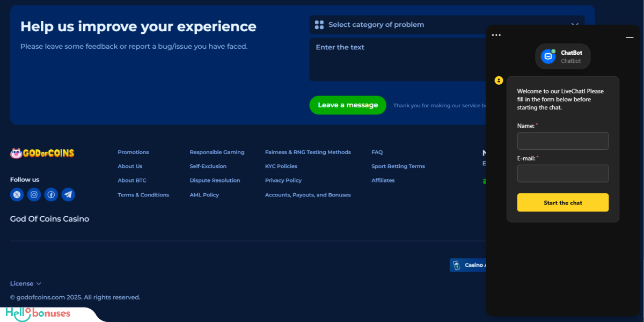Click the Follow us label
The width and height of the screenshot is (644, 322).
[25, 180]
